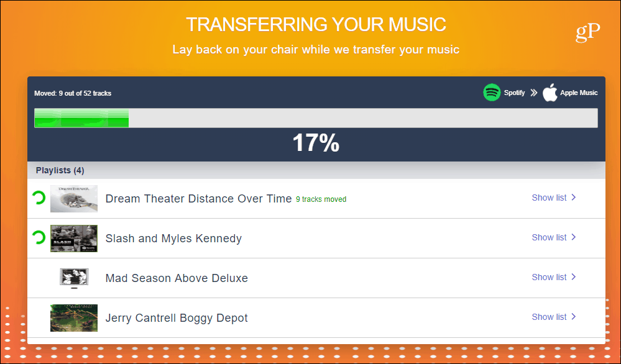The height and width of the screenshot is (364, 621).
Task: Open the Slash album cover thumbnail
Action: point(74,238)
